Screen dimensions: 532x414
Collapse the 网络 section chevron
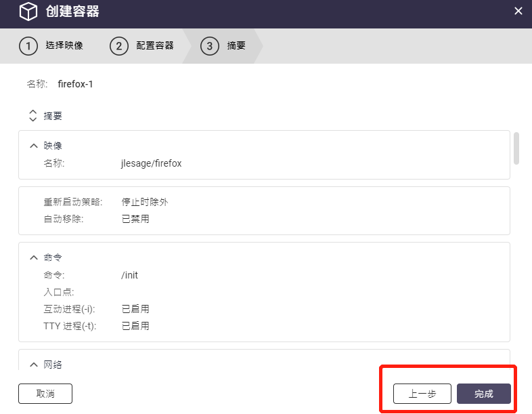click(x=33, y=365)
